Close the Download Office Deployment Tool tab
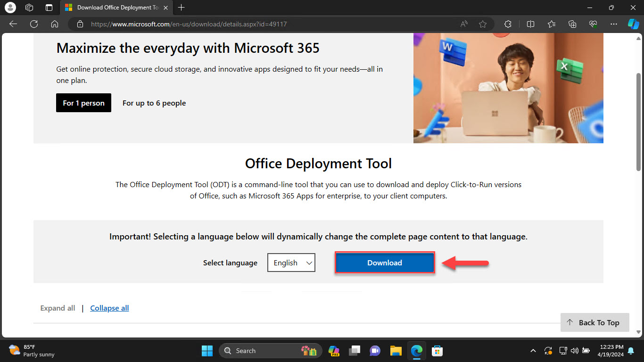Image resolution: width=644 pixels, height=362 pixels. (x=165, y=8)
